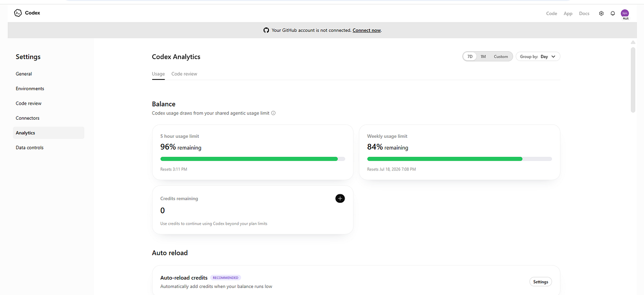Viewport: 644px width, 295px height.
Task: Open notifications bell icon
Action: 613,13
